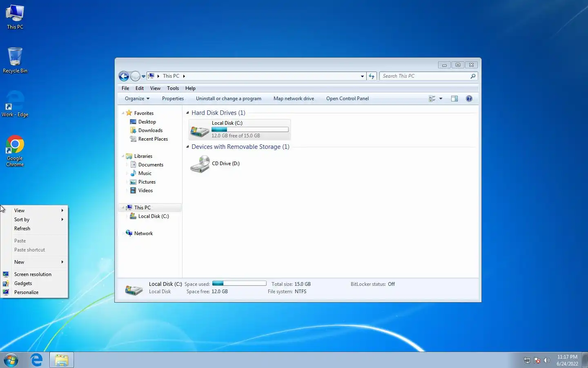Collapse the Libraries tree node

122,156
